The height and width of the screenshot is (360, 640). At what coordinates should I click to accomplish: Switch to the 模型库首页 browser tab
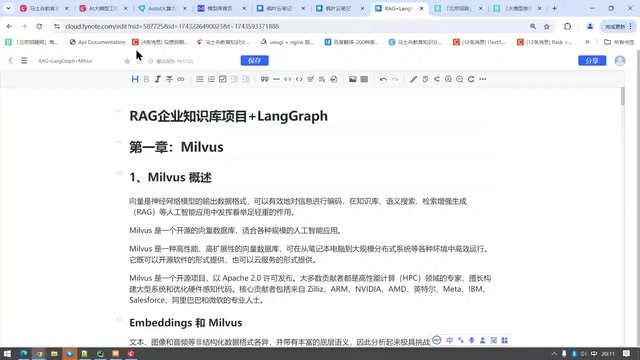coord(222,8)
